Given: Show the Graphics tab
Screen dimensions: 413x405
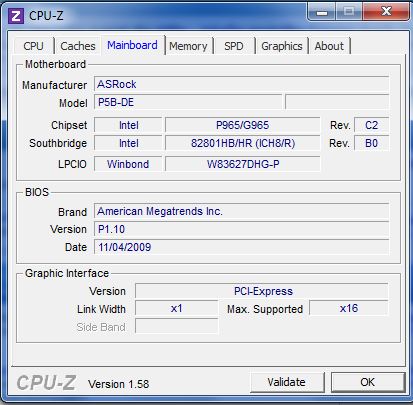Looking at the screenshot, I should (282, 46).
